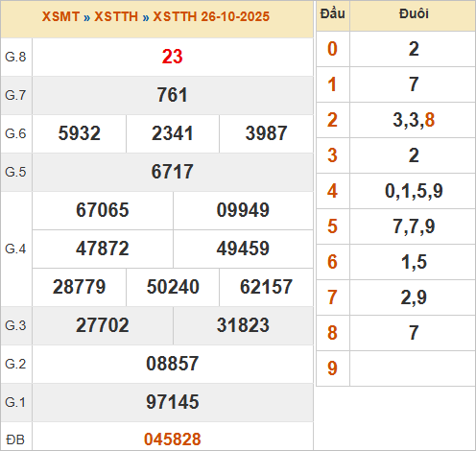Click the G.5 row label

coord(15,172)
